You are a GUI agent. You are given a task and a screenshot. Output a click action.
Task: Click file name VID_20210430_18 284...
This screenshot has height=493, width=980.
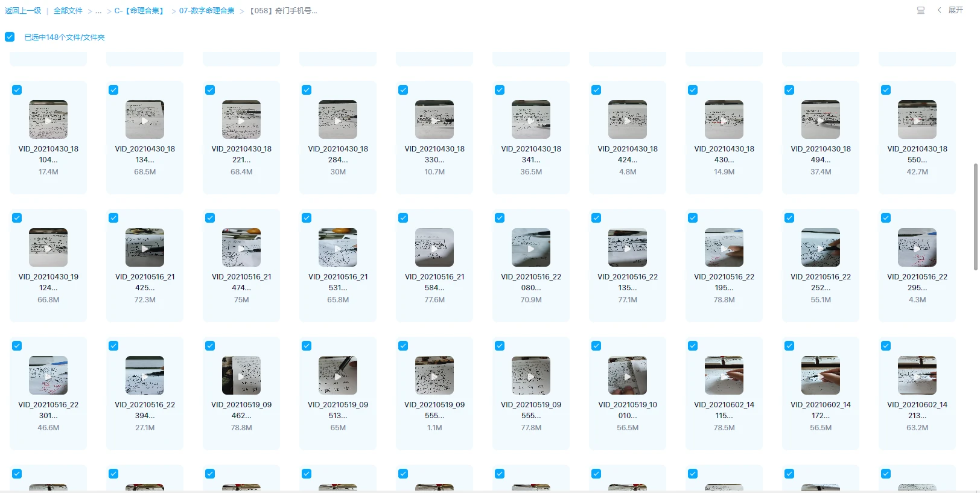(x=338, y=154)
